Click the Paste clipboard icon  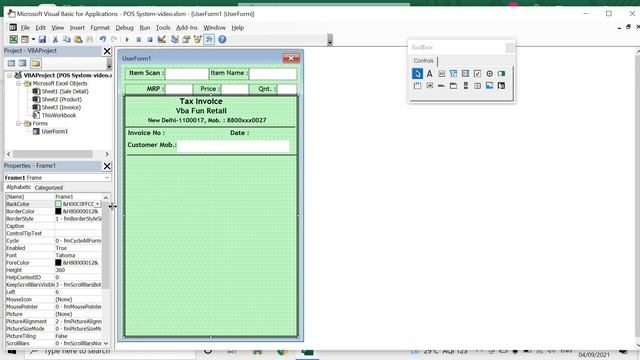coord(78,40)
